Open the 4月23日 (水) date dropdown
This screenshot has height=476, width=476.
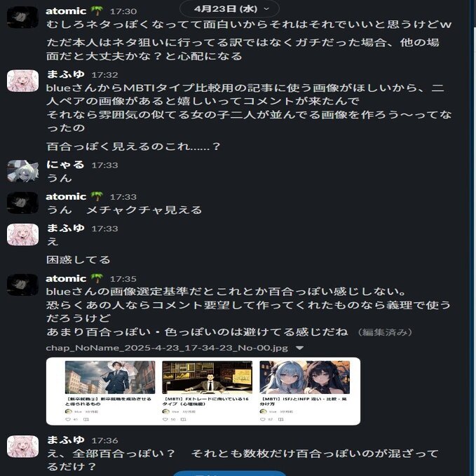point(229,9)
